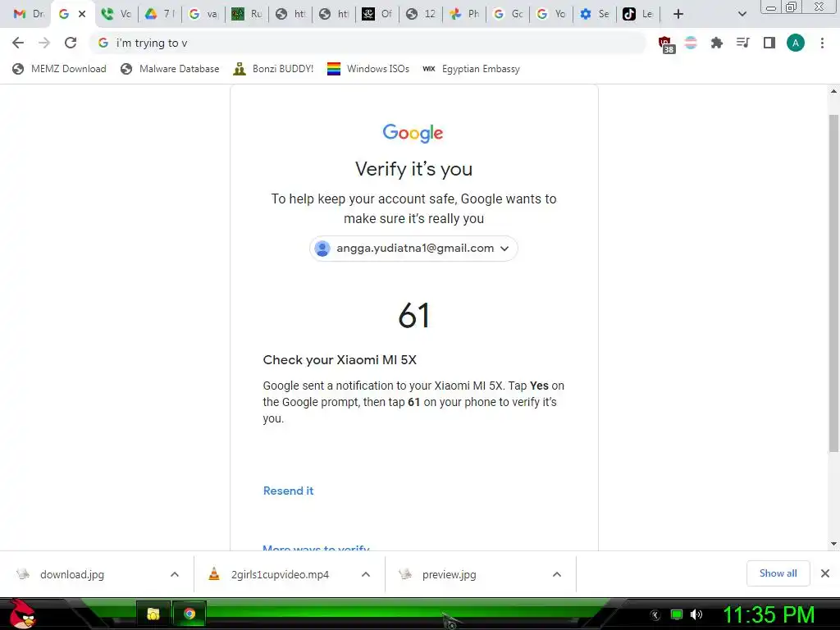Click the forward navigation arrow
The height and width of the screenshot is (630, 840).
point(44,43)
